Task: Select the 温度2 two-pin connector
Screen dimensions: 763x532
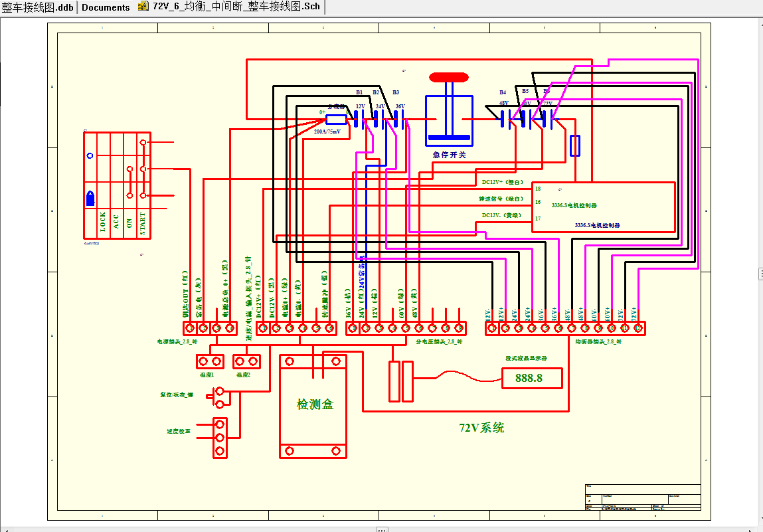Action: tap(247, 361)
